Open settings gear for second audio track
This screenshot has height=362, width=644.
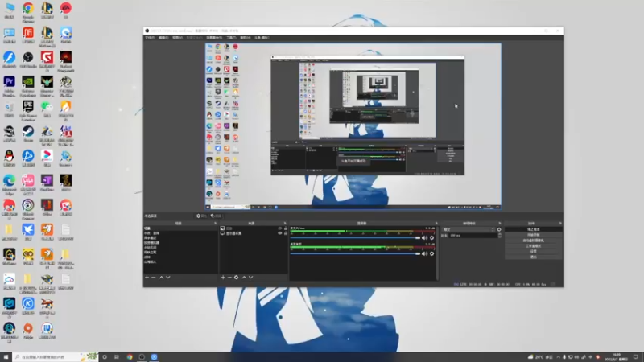point(431,253)
